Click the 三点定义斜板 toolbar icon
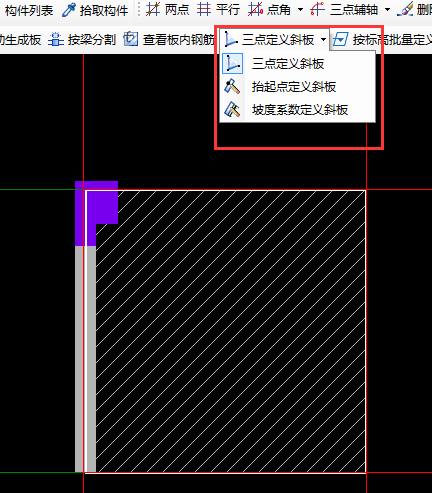Screen dimensions: 432x493 (x=231, y=39)
